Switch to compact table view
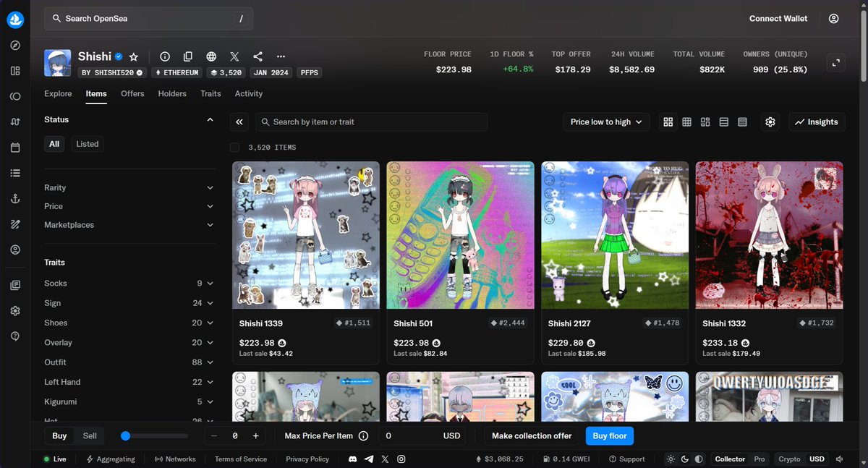Viewport: 868px width, 468px height. (742, 122)
